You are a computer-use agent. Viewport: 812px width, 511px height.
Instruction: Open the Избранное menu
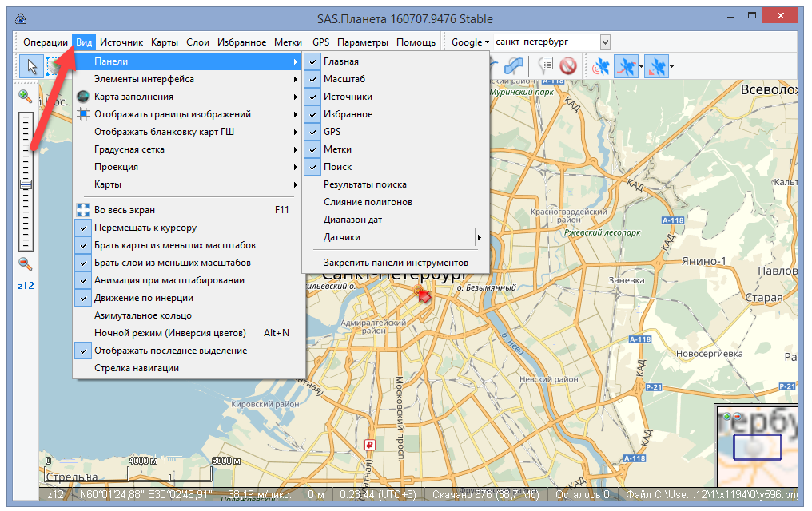click(x=241, y=42)
